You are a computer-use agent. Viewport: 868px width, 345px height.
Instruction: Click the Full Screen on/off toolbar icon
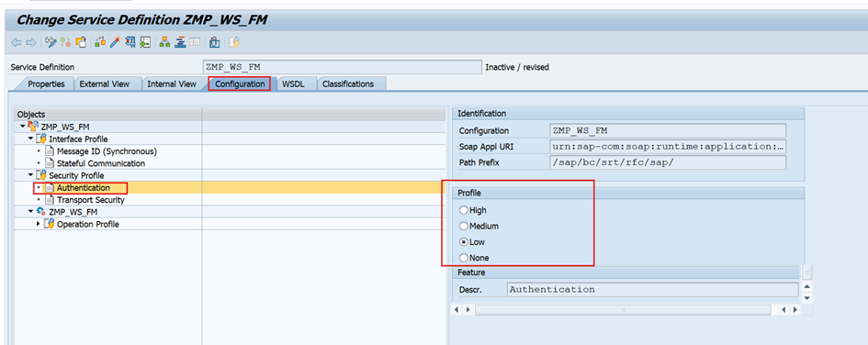click(x=195, y=42)
